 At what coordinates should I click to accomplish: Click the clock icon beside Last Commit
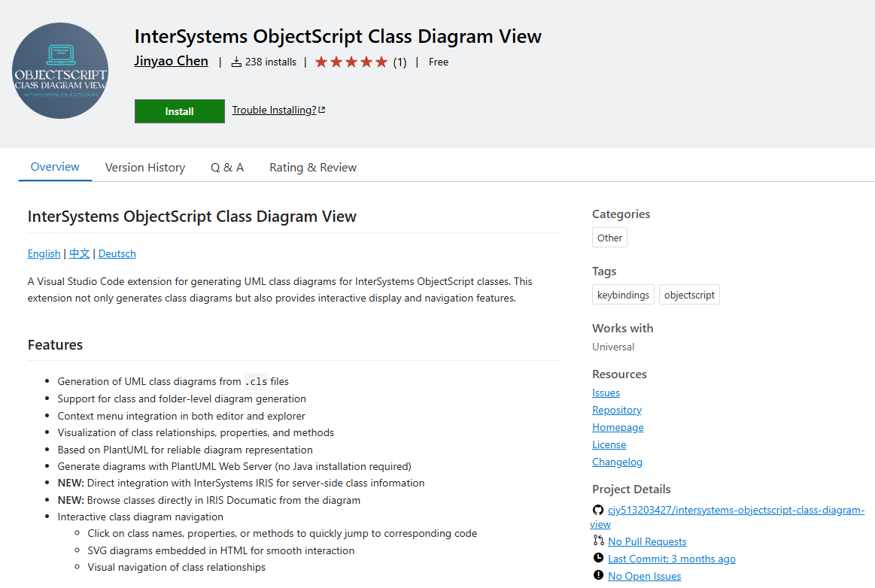pyautogui.click(x=598, y=558)
